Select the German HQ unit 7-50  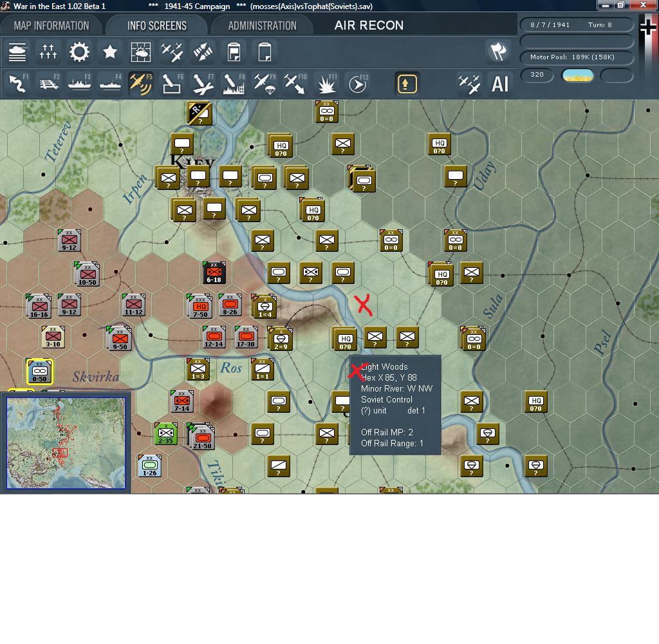[x=200, y=307]
